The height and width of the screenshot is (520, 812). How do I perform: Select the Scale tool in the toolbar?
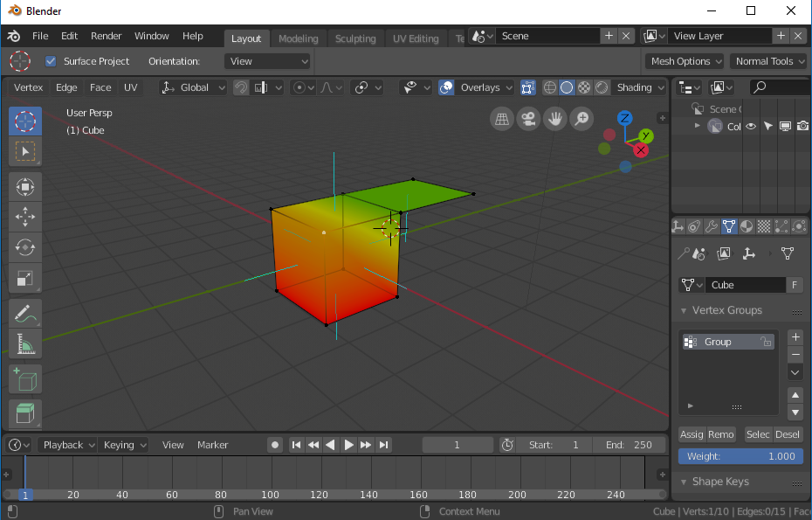tap(25, 279)
